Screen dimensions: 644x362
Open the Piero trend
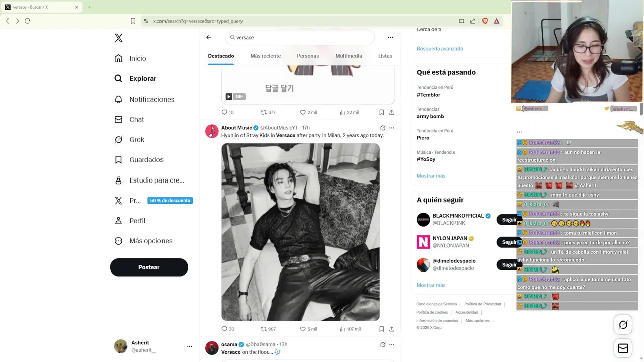click(x=423, y=138)
